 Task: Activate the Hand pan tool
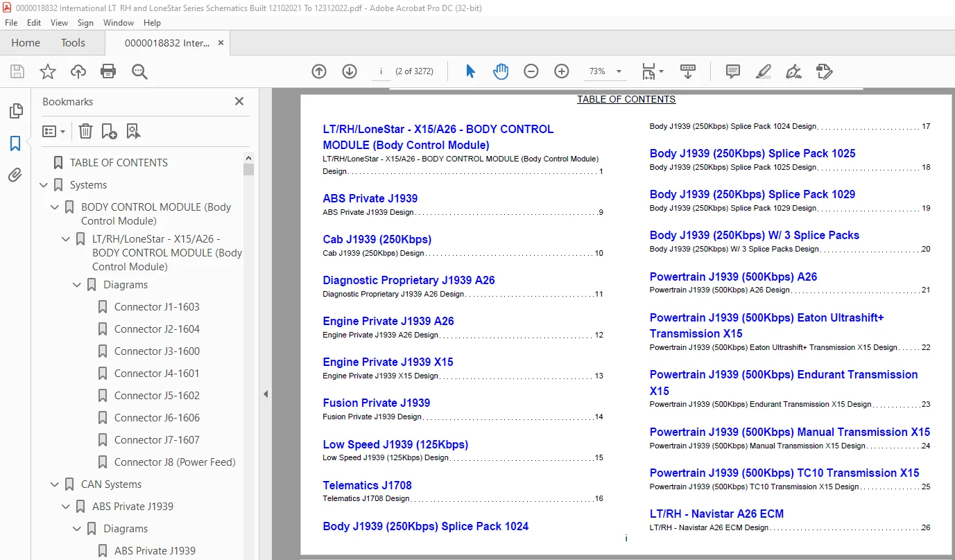coord(501,71)
